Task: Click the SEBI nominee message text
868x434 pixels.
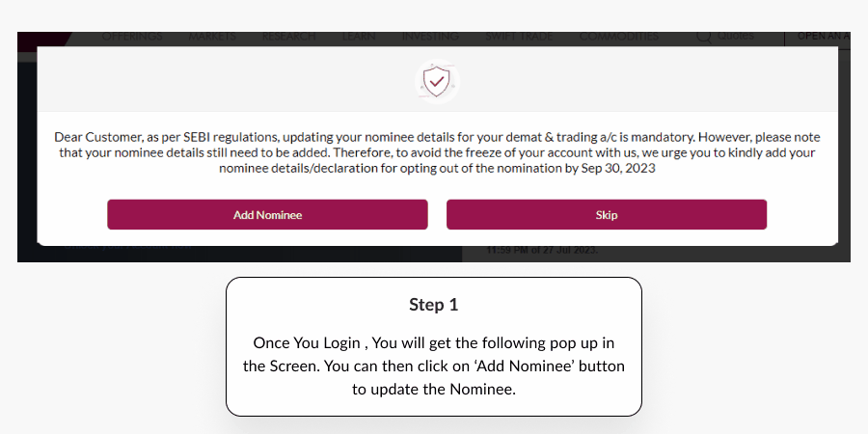Action: [437, 152]
